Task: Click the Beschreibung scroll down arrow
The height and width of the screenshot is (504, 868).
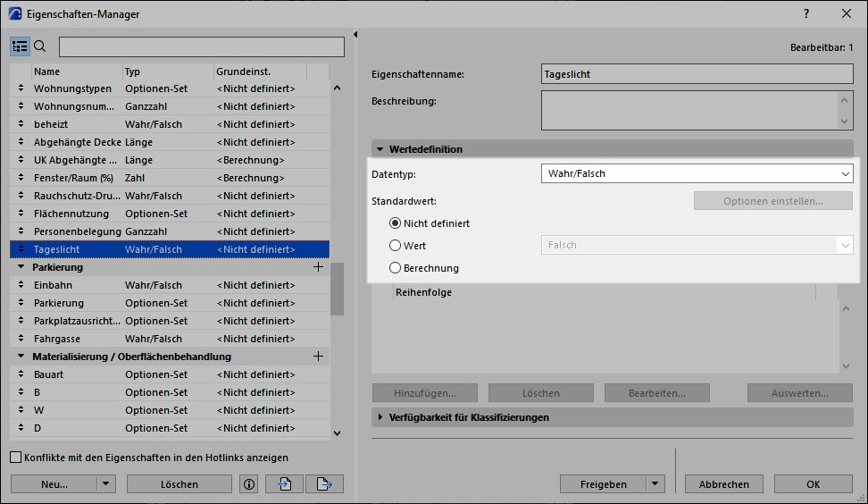Action: pos(844,122)
